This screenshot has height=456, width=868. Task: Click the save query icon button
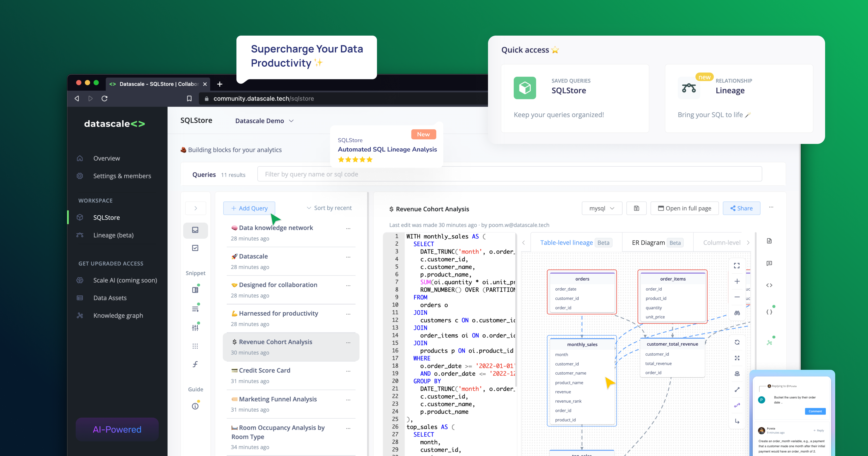pyautogui.click(x=636, y=208)
